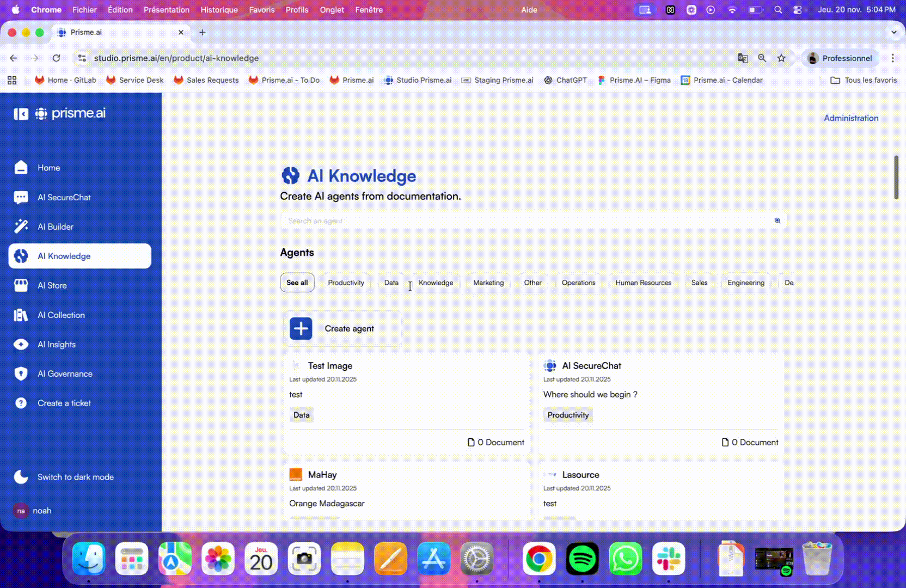Click the Data tag on Test Image
The height and width of the screenshot is (588, 906).
[x=302, y=415]
